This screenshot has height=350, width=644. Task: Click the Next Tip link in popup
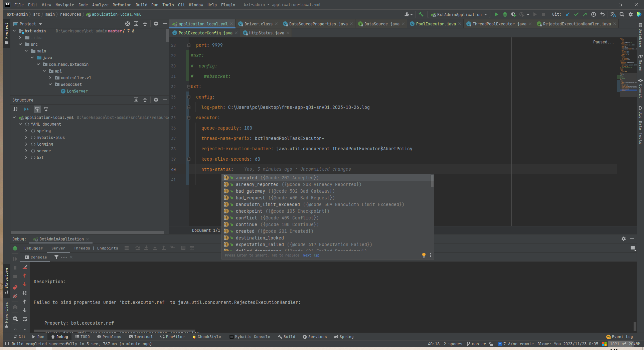click(x=311, y=255)
